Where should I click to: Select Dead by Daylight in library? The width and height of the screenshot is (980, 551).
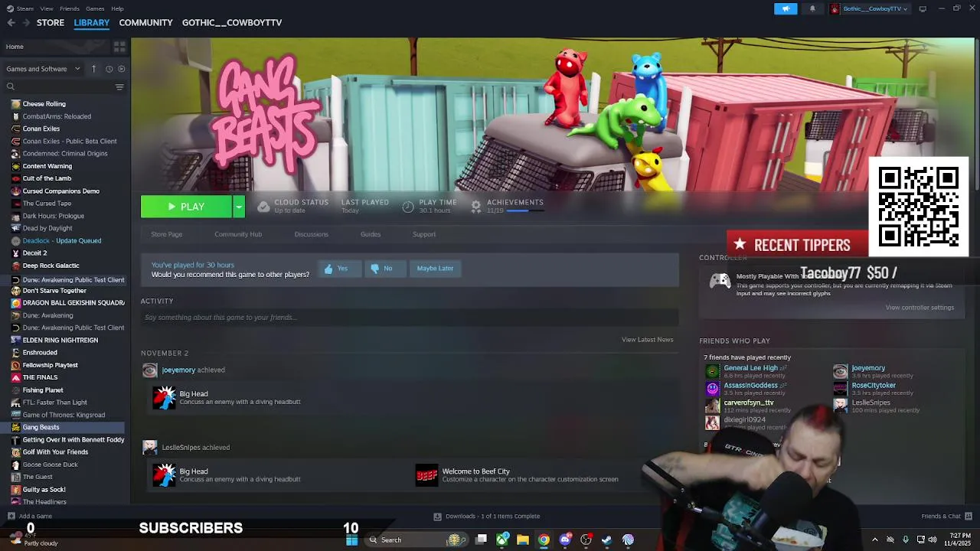47,228
